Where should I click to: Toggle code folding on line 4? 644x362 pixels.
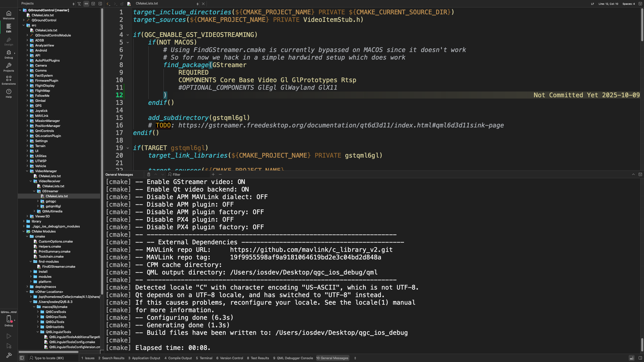click(128, 35)
